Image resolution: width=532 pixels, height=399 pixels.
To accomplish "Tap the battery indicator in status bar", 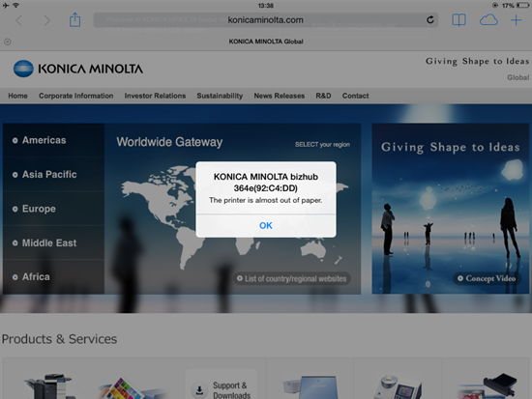I will 522,6.
